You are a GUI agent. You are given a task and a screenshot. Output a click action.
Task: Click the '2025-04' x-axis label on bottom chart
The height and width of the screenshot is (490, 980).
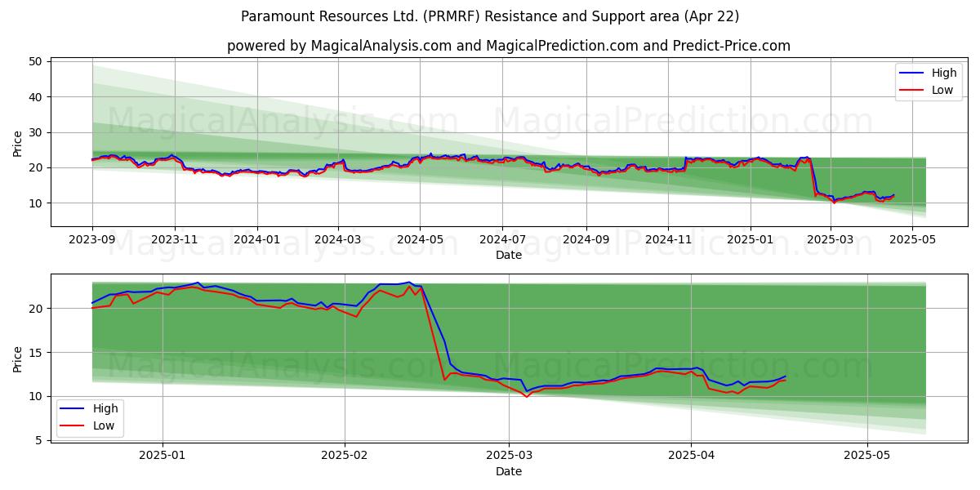point(691,456)
